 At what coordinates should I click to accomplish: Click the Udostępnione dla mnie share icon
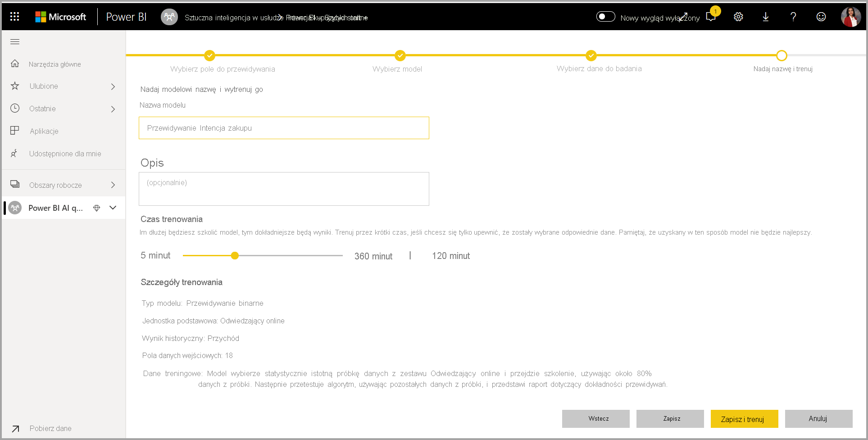(x=15, y=153)
